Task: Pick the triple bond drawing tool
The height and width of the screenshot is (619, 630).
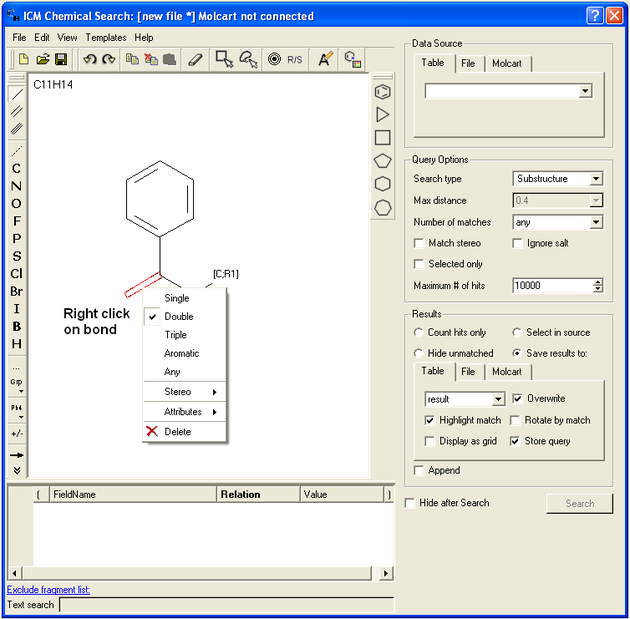Action: 16,128
